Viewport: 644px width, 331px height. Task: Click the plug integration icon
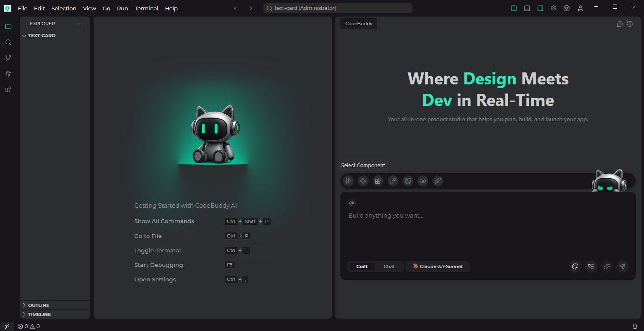pos(393,181)
